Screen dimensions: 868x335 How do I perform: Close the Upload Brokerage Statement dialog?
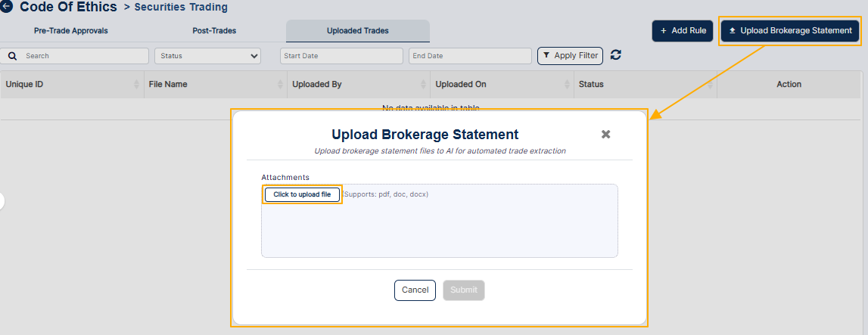click(x=605, y=135)
